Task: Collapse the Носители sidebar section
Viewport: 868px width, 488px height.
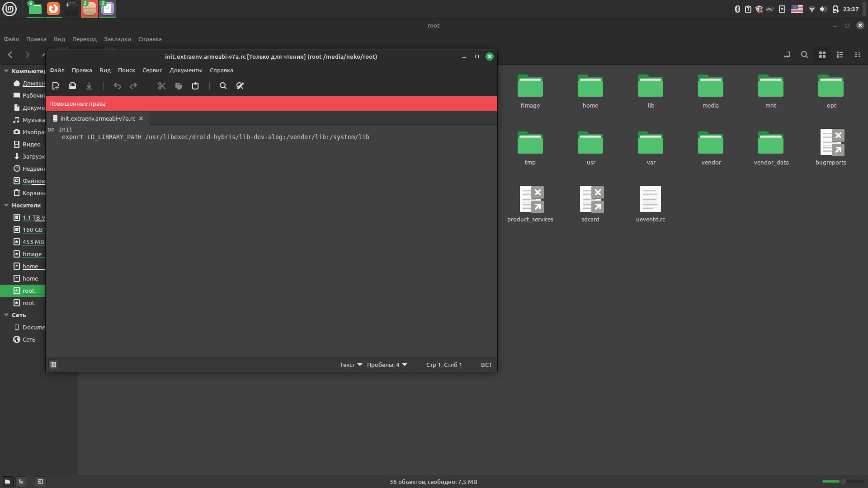Action: (6, 205)
